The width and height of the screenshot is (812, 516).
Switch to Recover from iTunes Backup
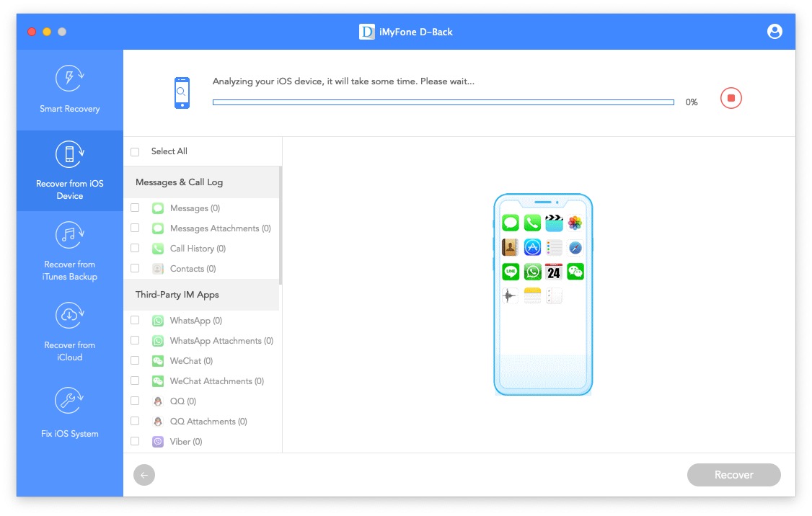point(70,252)
